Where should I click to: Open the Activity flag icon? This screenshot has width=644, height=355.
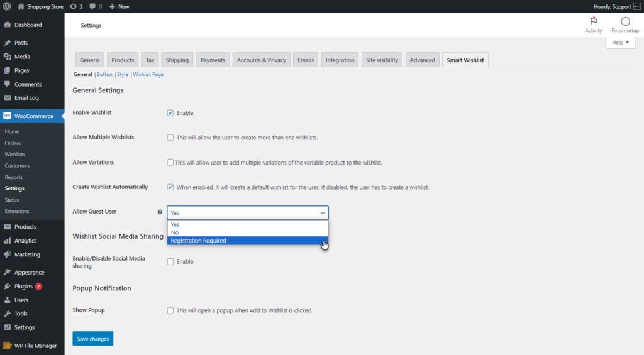[594, 21]
